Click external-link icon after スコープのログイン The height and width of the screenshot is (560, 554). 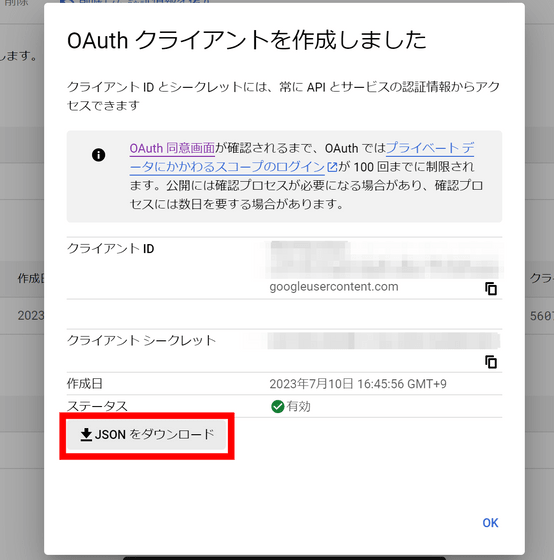click(332, 167)
